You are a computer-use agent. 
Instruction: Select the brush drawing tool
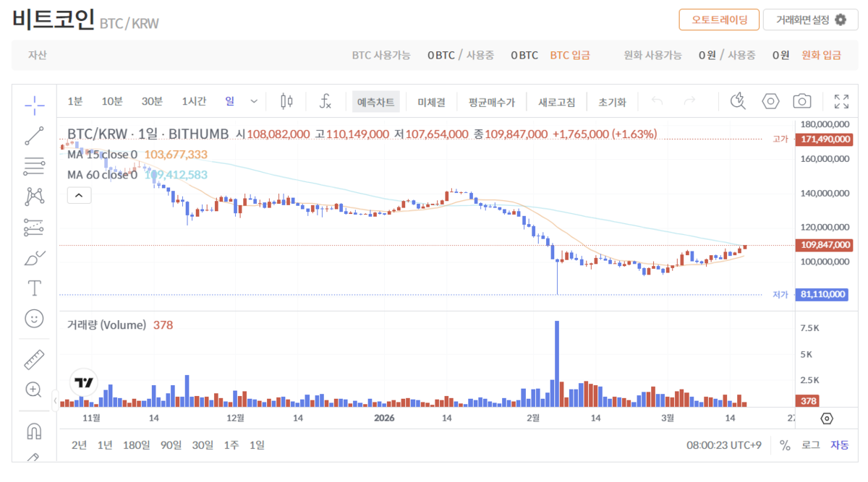[34, 257]
